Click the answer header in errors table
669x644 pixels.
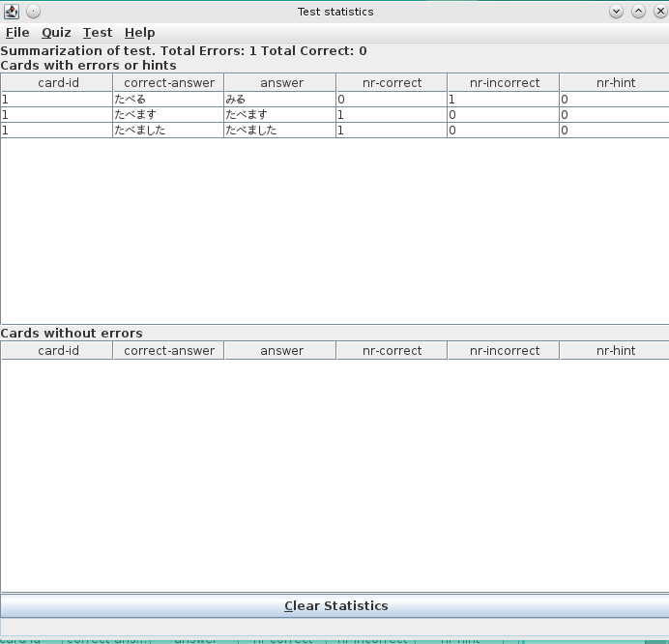click(280, 82)
